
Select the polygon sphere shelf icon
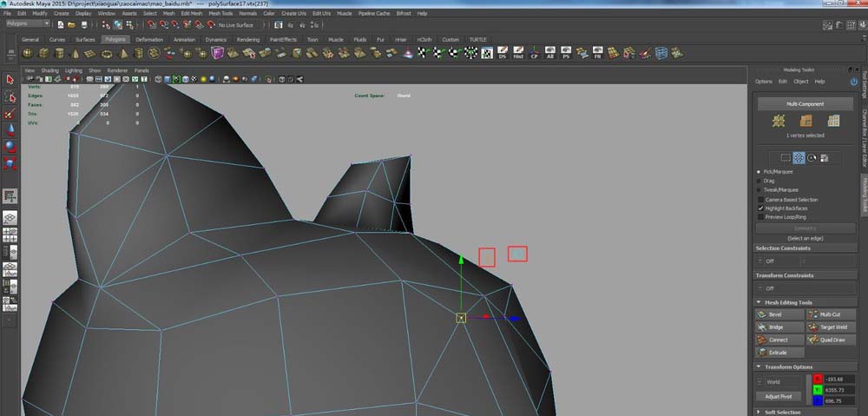point(27,53)
